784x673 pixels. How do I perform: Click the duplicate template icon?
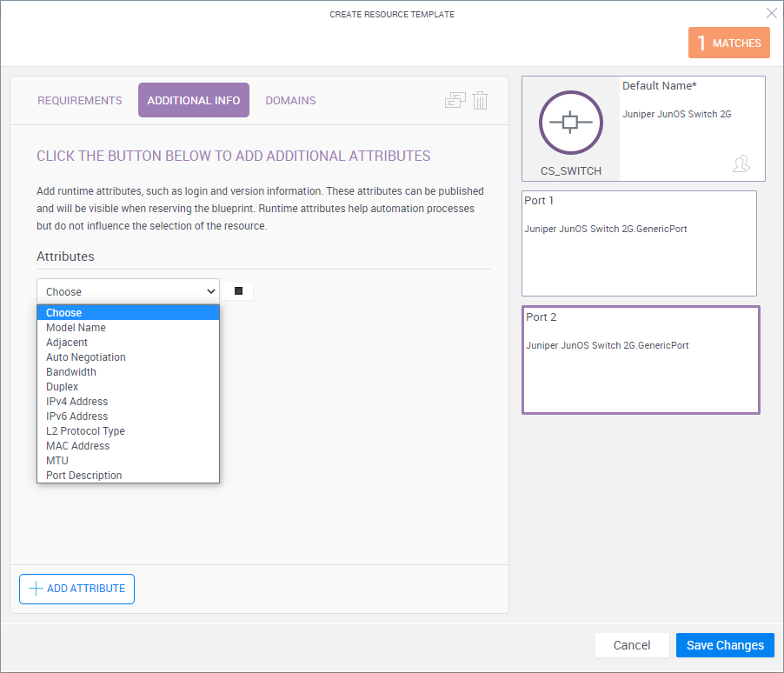coord(455,100)
